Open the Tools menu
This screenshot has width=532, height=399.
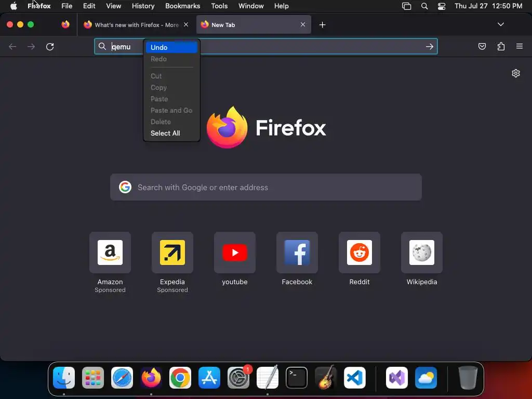[220, 6]
